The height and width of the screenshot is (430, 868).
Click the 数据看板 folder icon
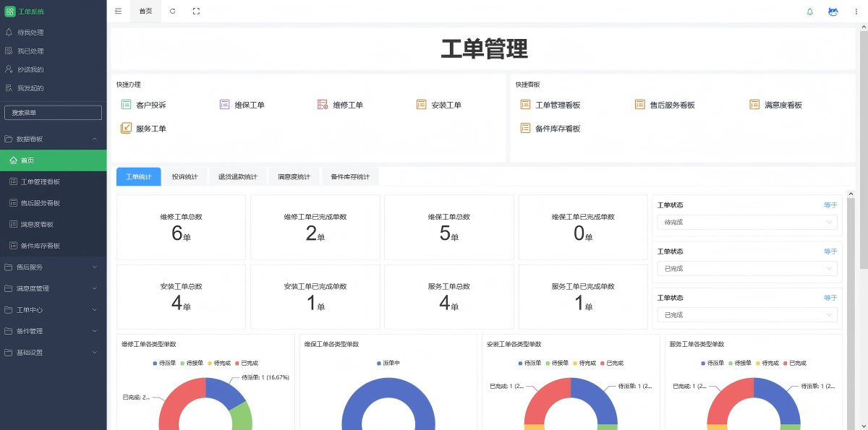coord(9,139)
